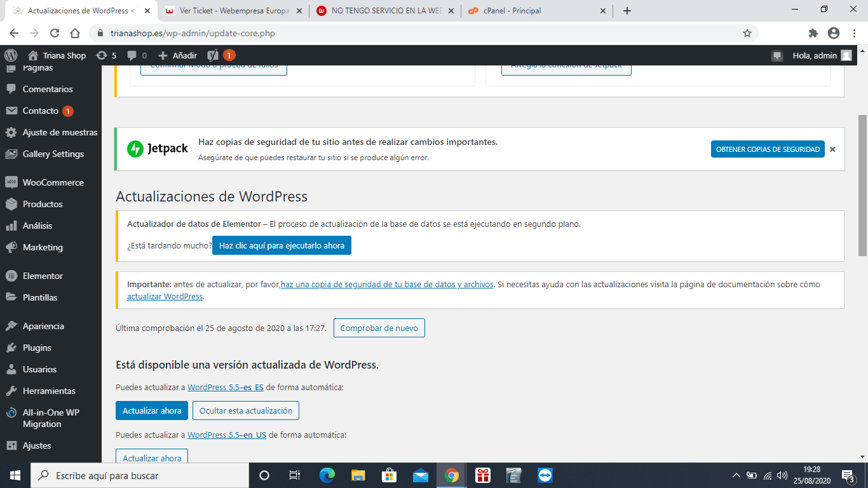Switch to cPanel - Principal tab

point(537,11)
